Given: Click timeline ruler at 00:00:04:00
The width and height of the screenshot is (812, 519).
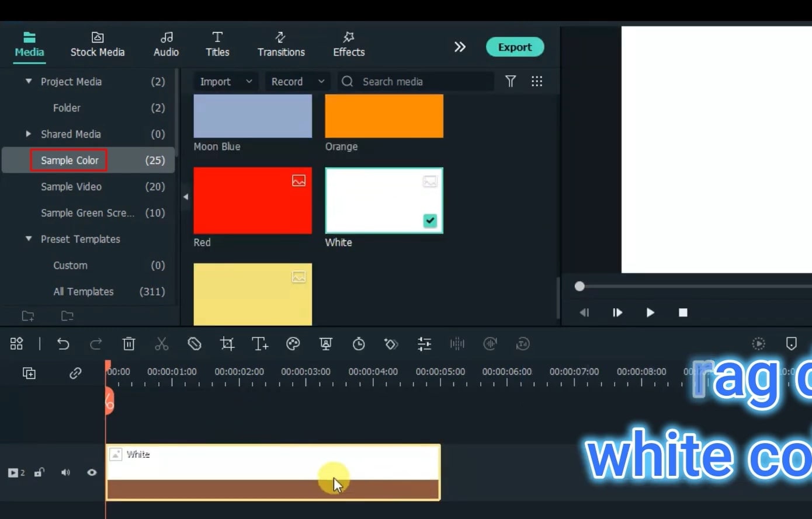Looking at the screenshot, I should [373, 372].
